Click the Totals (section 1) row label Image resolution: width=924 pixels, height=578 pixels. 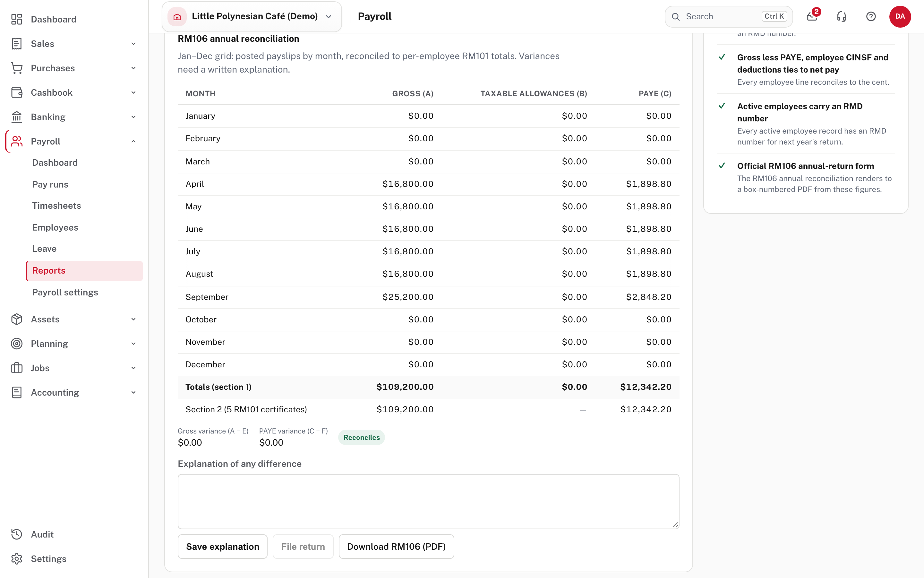coord(218,387)
